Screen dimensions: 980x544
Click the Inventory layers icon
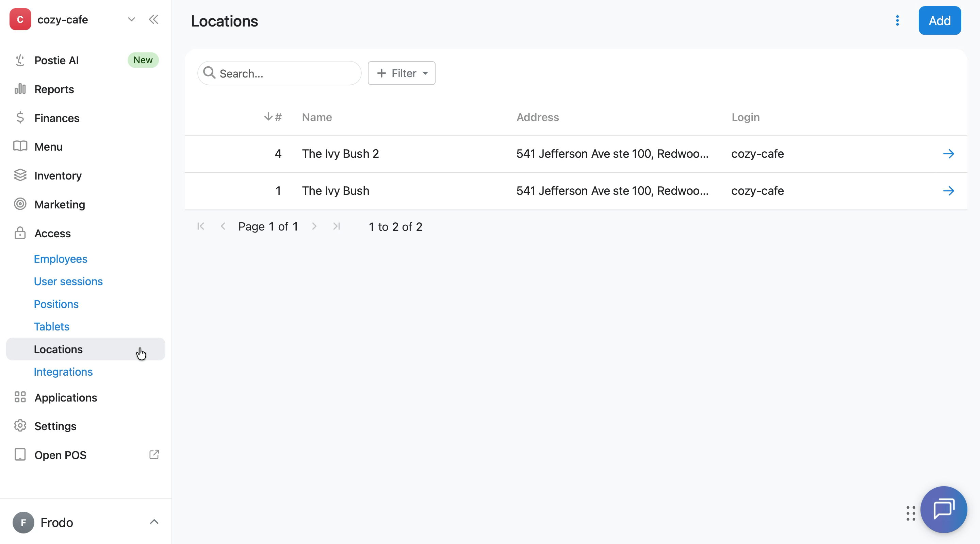coord(20,175)
